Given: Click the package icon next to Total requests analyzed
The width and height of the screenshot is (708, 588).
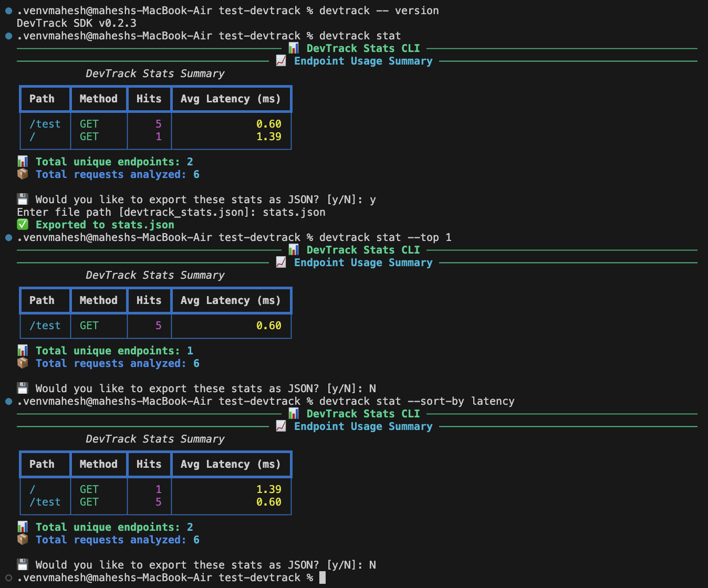Looking at the screenshot, I should point(23,174).
